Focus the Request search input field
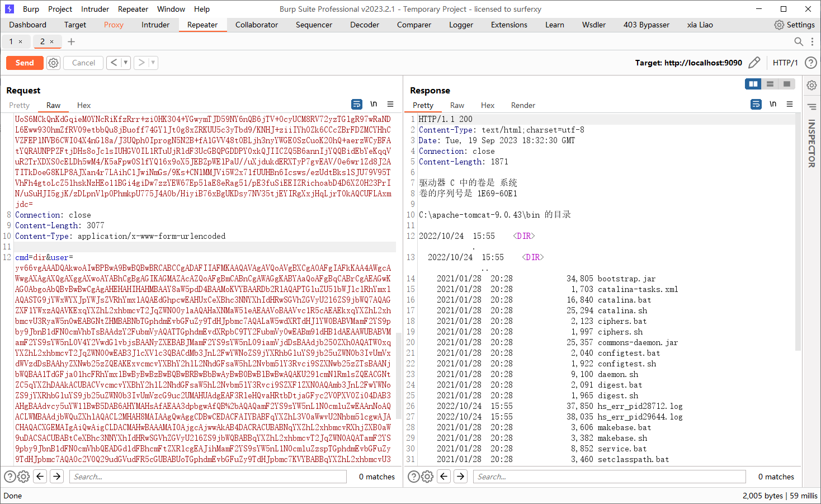The height and width of the screenshot is (504, 821). (208, 477)
